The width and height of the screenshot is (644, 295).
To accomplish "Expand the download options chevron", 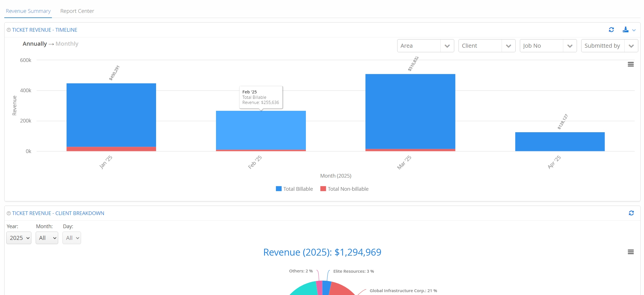I will click(x=634, y=30).
